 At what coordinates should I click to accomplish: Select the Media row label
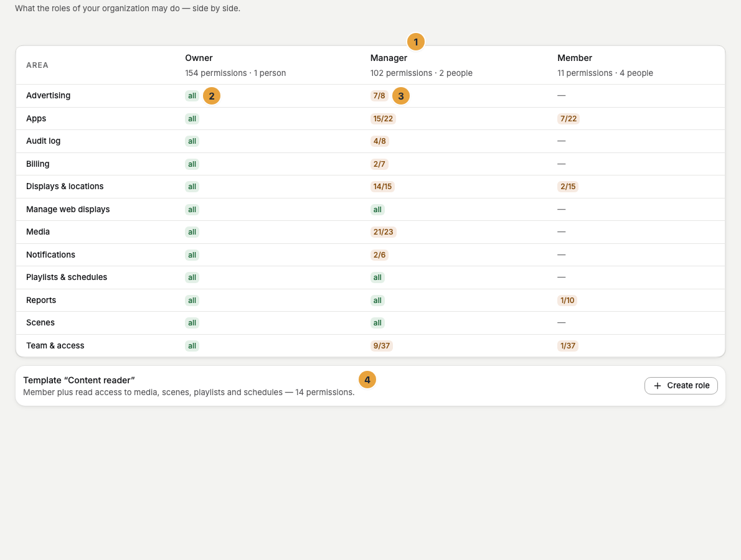[x=38, y=232]
